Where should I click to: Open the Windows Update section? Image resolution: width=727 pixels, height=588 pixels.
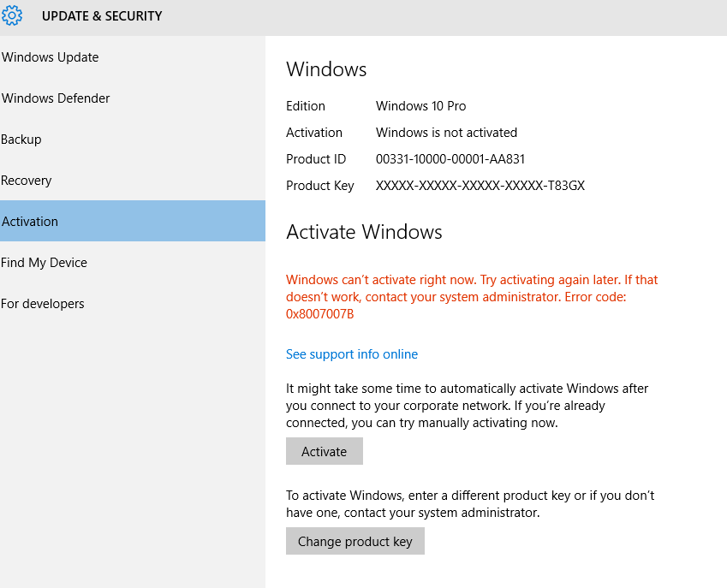[x=133, y=57]
